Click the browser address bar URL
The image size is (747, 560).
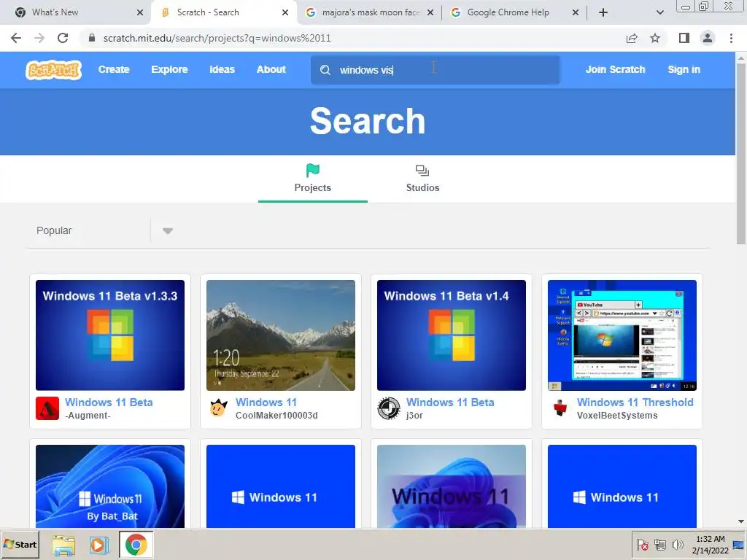pos(217,38)
